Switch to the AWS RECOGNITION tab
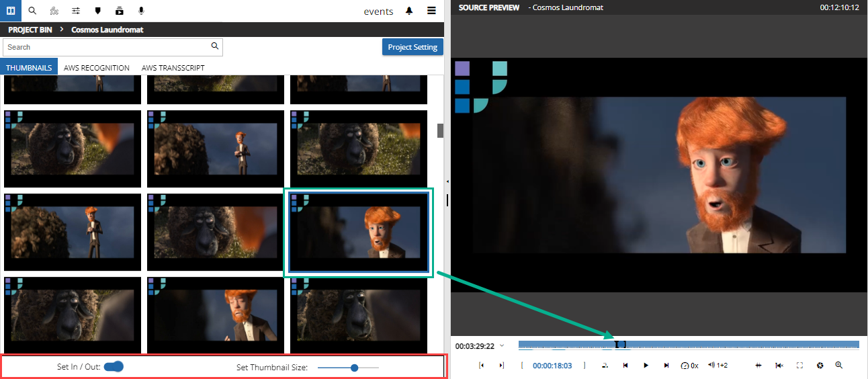868x379 pixels. pos(96,68)
